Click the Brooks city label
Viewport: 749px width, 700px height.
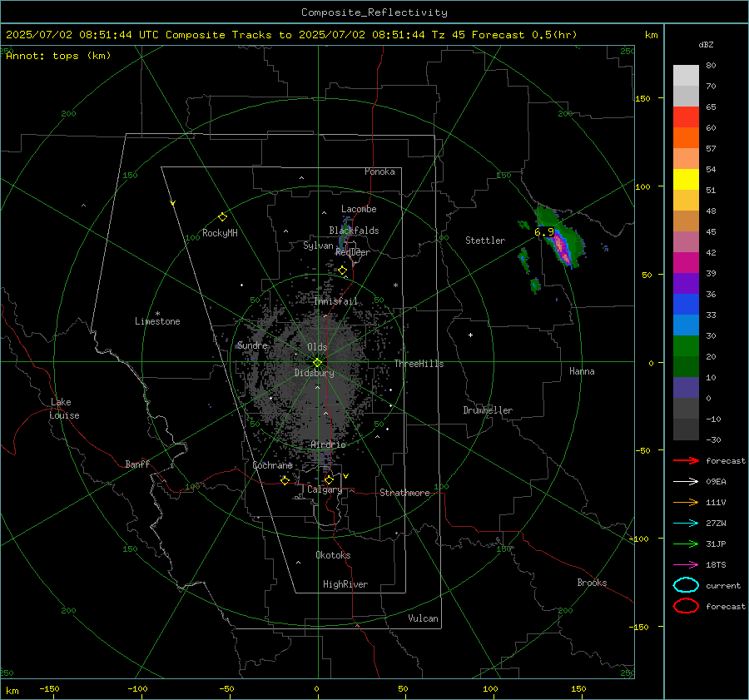click(x=592, y=583)
